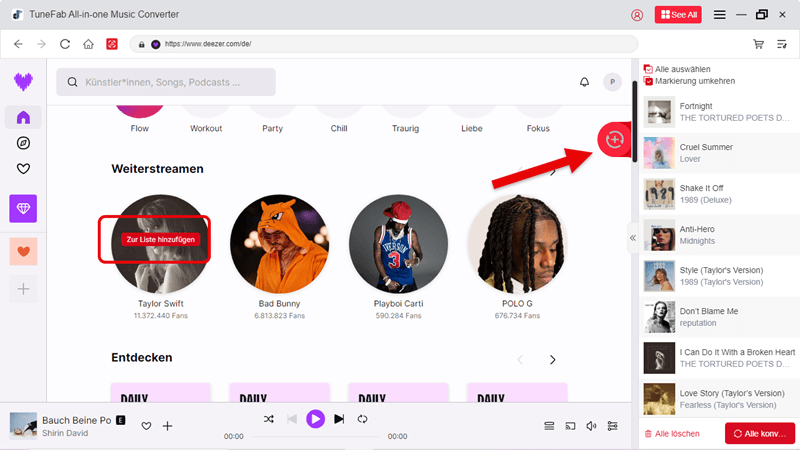800x450 pixels.
Task: Show next items in Entdecken row
Action: 553,360
